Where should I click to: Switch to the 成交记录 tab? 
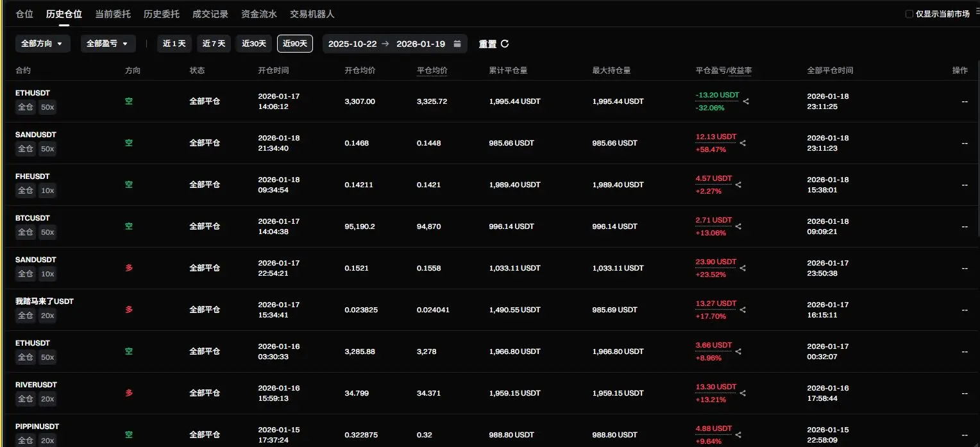point(210,13)
